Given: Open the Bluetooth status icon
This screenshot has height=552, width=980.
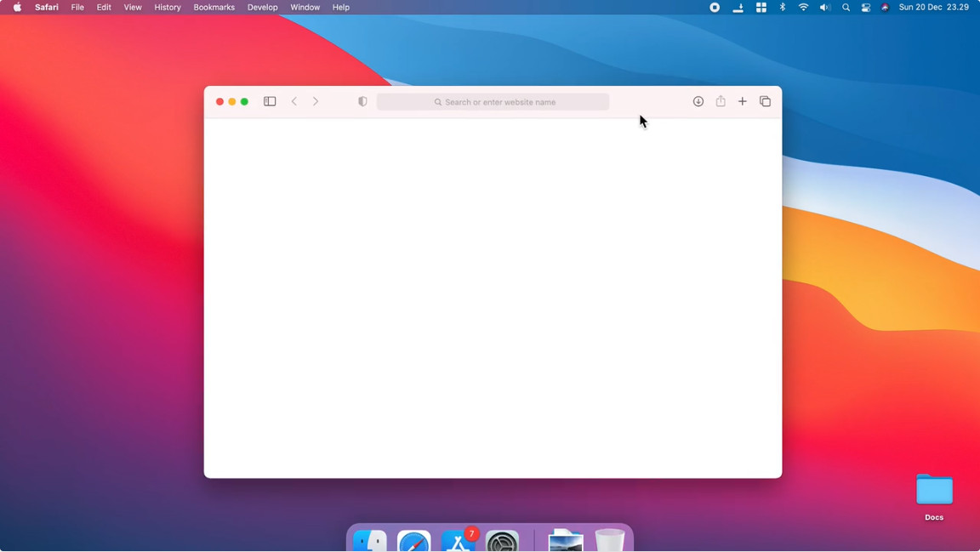Looking at the screenshot, I should [x=783, y=8].
